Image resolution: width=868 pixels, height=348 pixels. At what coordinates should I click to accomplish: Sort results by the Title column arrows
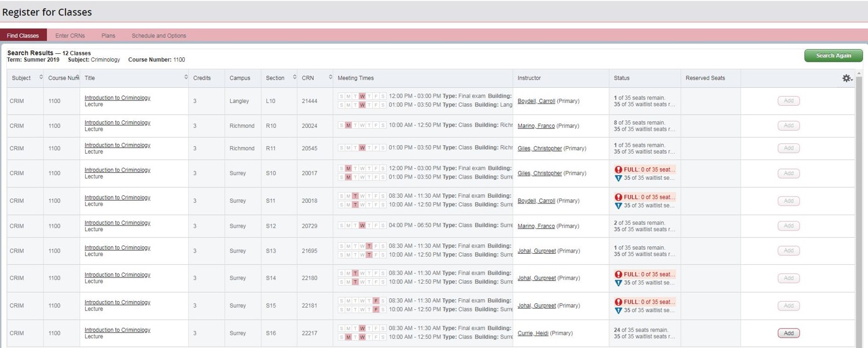point(186,77)
